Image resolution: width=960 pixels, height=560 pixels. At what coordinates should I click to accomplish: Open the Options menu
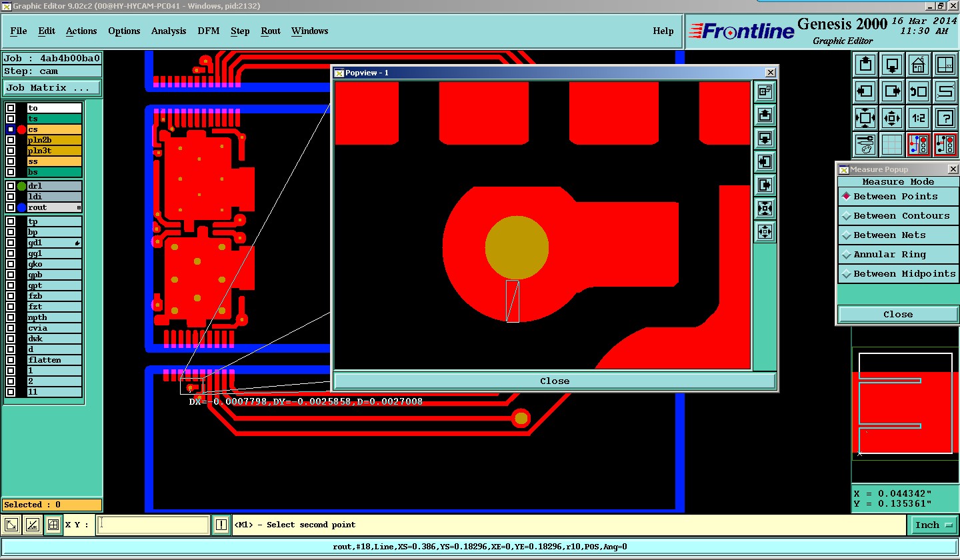coord(124,31)
